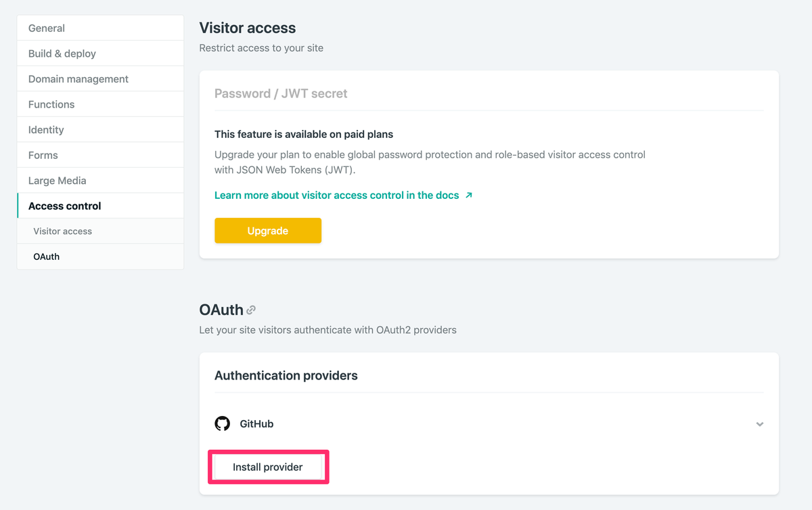This screenshot has width=812, height=510.
Task: Click the Authentication providers heading
Action: pos(286,375)
